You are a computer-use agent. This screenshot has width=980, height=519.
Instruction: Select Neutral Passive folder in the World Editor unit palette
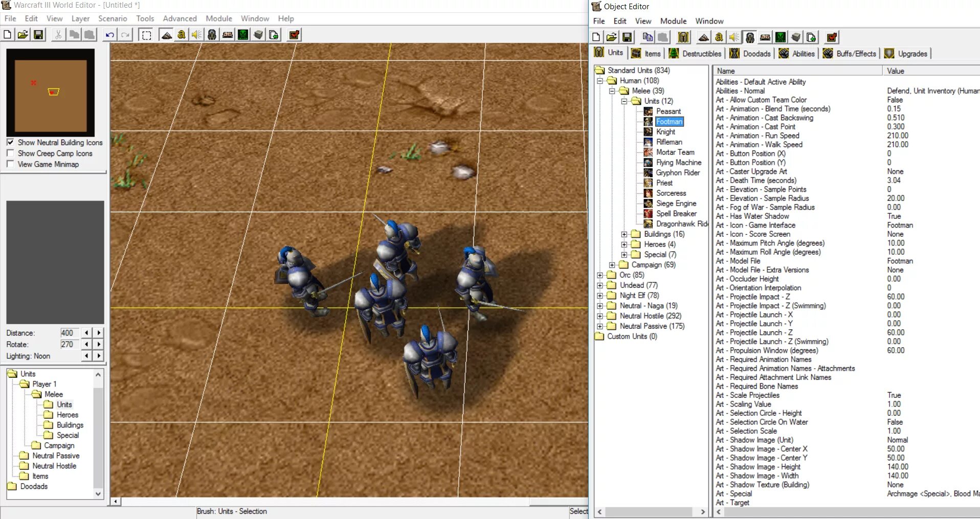(x=56, y=456)
